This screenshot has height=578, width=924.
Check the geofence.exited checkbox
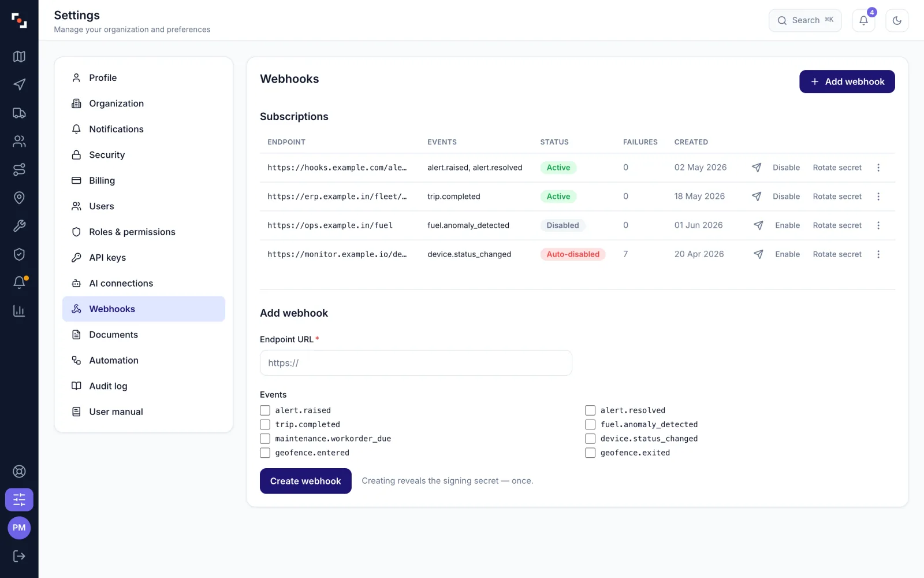590,453
